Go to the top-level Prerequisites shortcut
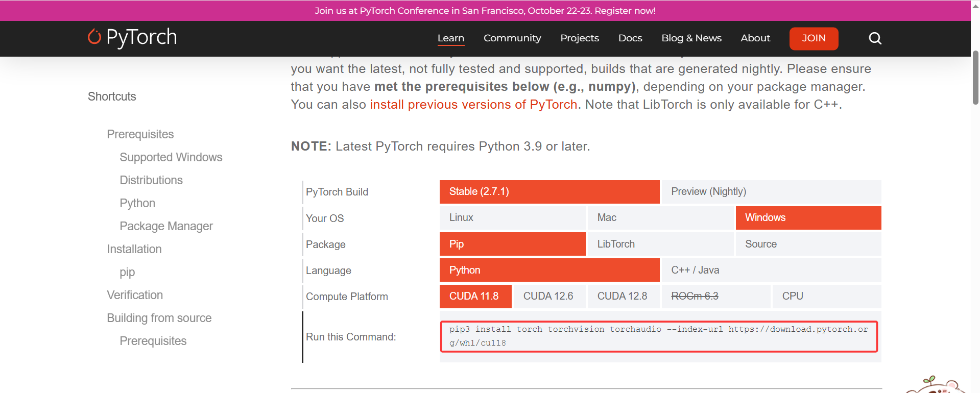 click(140, 134)
